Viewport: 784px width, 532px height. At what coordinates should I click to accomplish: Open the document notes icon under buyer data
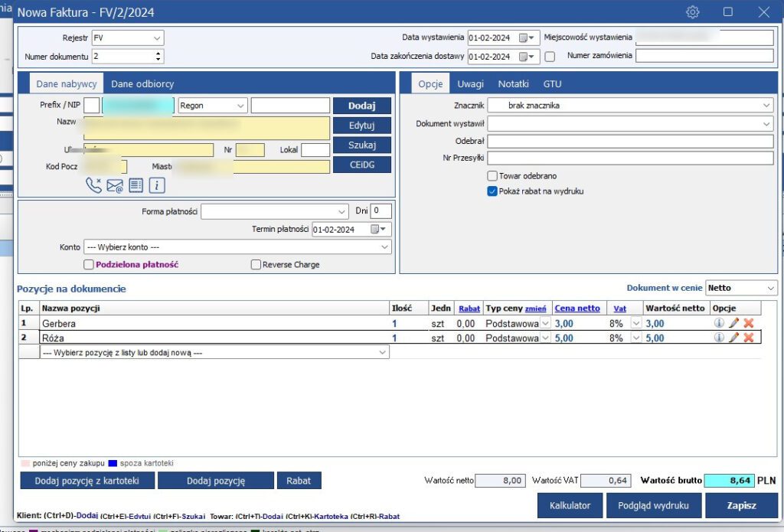click(x=136, y=184)
